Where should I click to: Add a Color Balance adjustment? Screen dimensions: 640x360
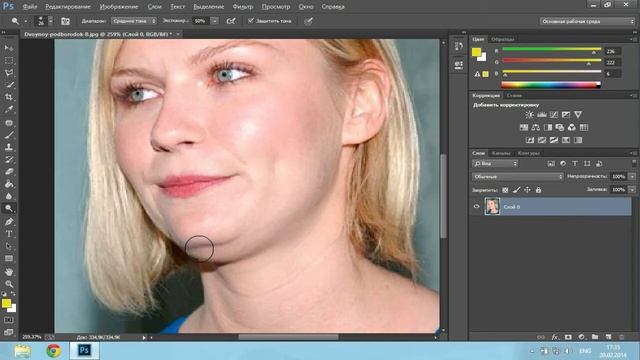(x=536, y=127)
